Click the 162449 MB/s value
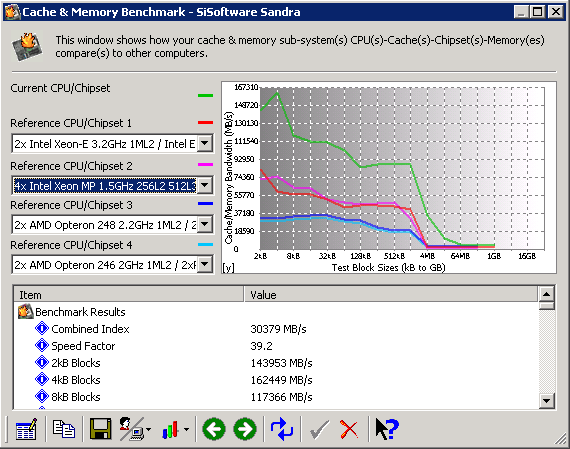The height and width of the screenshot is (449, 570). click(281, 380)
